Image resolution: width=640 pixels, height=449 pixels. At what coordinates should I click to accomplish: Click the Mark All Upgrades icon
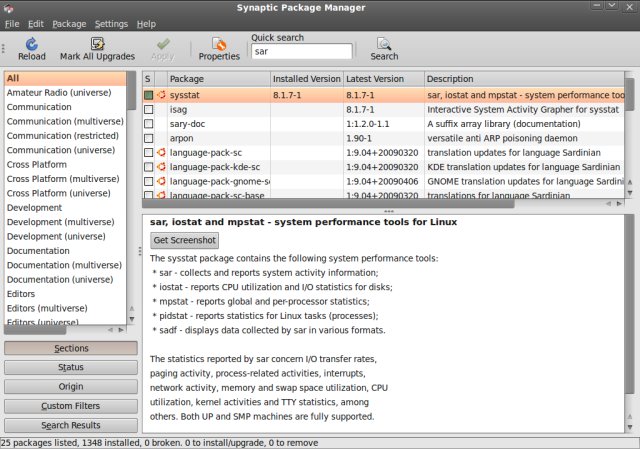(x=98, y=43)
